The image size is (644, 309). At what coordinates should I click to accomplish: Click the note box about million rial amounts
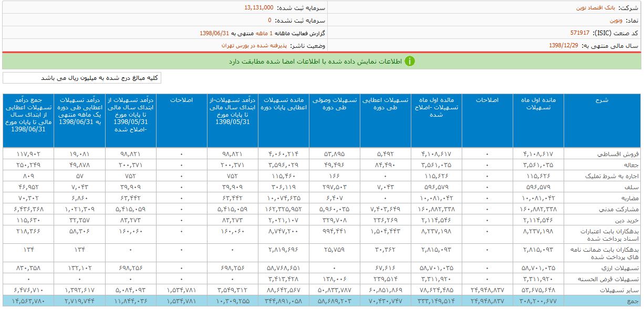(x=82, y=78)
